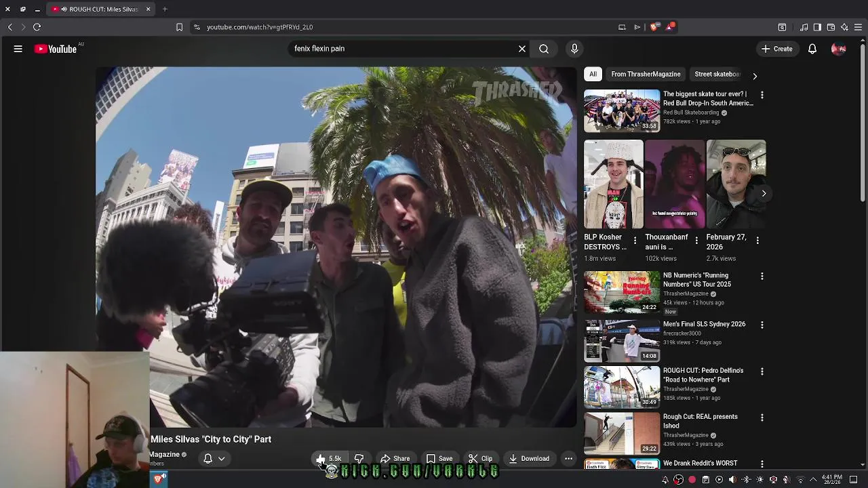The image size is (868, 488).
Task: Toggle the browser sidebar panel
Action: [x=817, y=27]
